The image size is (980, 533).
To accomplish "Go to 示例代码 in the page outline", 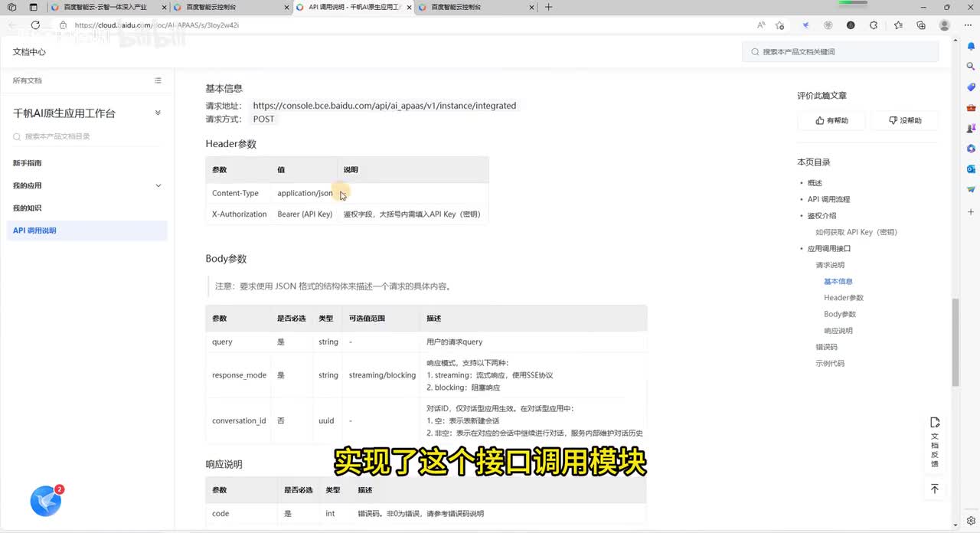I will click(830, 363).
